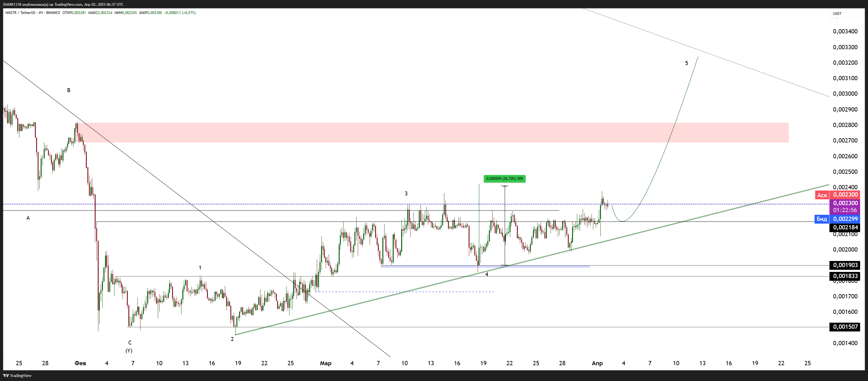Select wave label 2 below the February low
868x381 pixels.
click(232, 339)
